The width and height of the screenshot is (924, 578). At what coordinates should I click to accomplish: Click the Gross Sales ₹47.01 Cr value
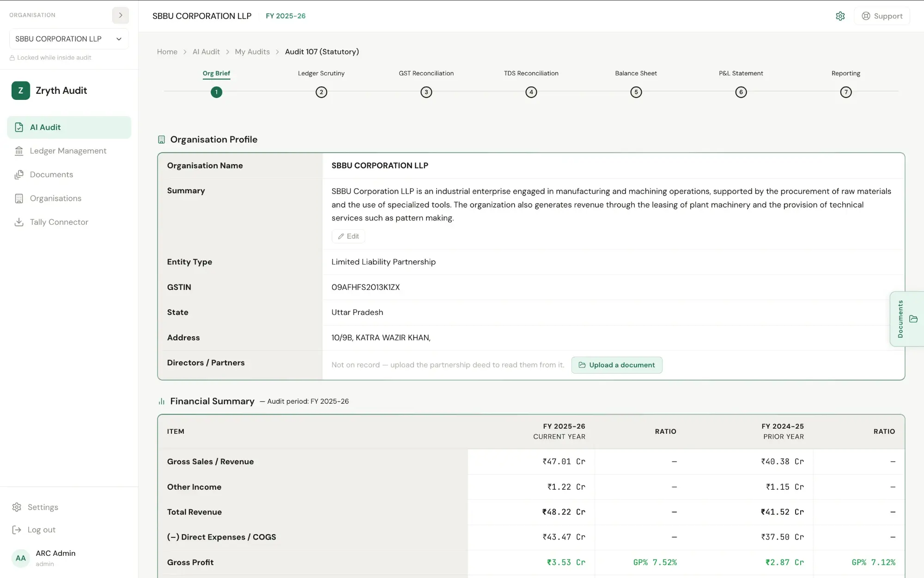click(564, 461)
